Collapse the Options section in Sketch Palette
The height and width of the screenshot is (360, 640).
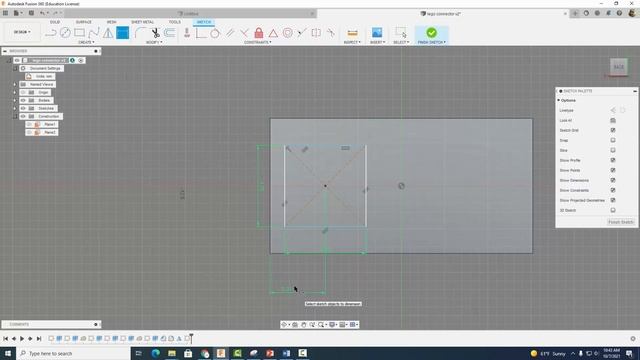[x=559, y=100]
